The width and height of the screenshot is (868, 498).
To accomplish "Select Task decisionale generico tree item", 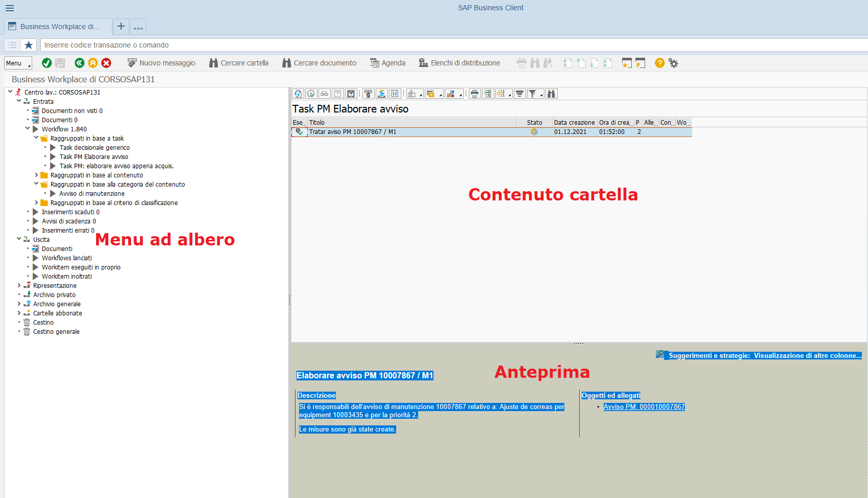I will point(95,148).
